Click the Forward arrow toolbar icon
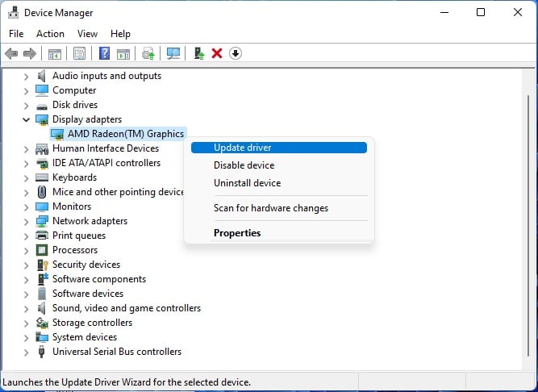Viewport: 538px width, 392px height. pos(30,53)
